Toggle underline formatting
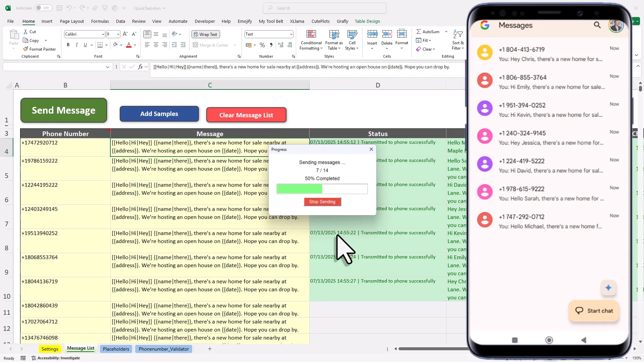This screenshot has height=362, width=644. click(85, 45)
